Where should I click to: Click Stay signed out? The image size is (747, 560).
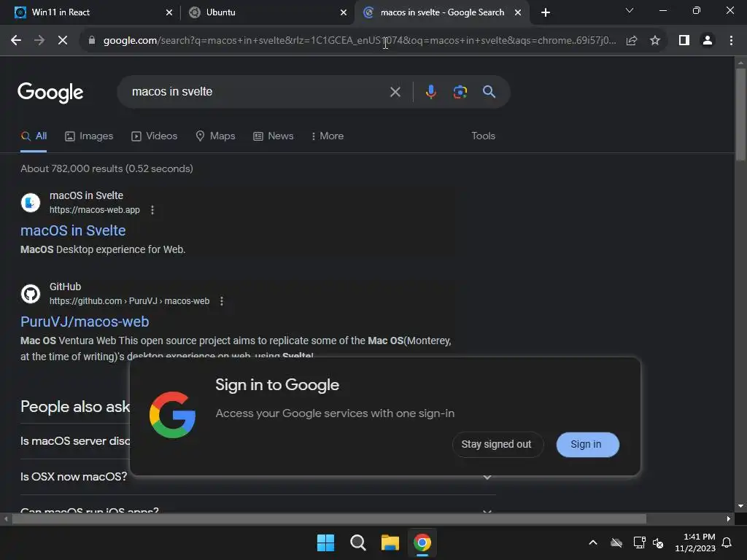pos(497,444)
